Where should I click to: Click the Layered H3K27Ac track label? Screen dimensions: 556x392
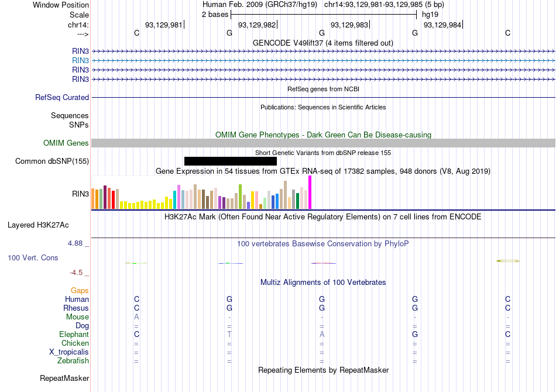pyautogui.click(x=38, y=225)
